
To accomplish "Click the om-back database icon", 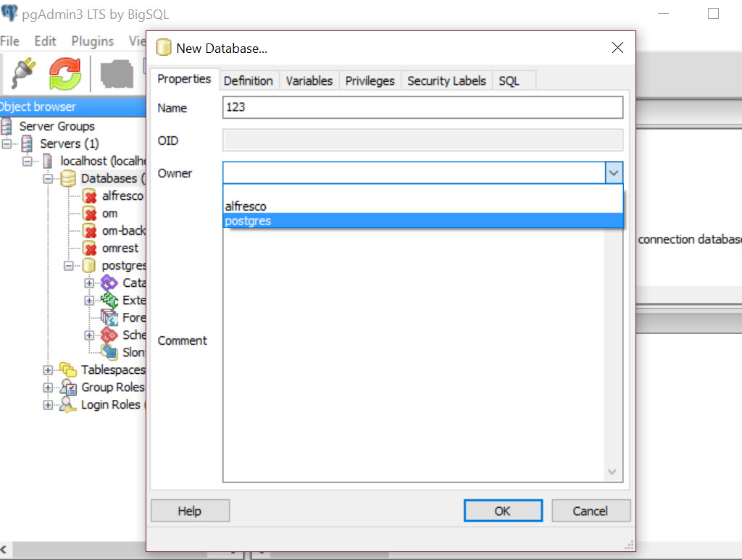I will [91, 230].
